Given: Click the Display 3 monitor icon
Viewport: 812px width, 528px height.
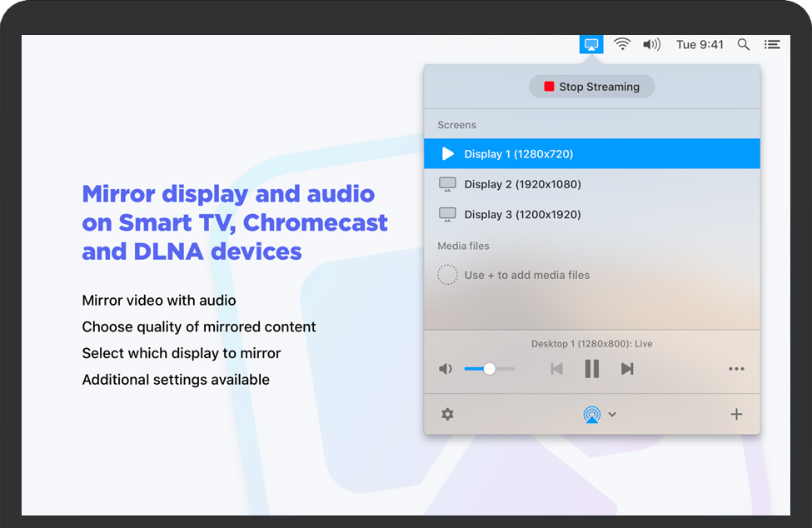Looking at the screenshot, I should coord(447,214).
